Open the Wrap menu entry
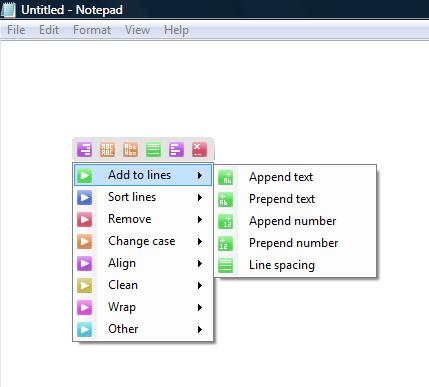 pos(143,307)
